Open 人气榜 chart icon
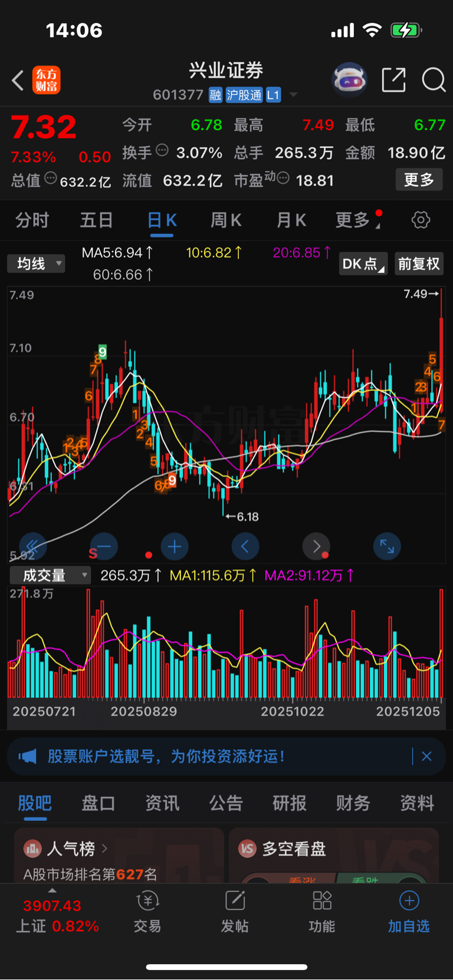This screenshot has width=453, height=980. click(x=32, y=849)
